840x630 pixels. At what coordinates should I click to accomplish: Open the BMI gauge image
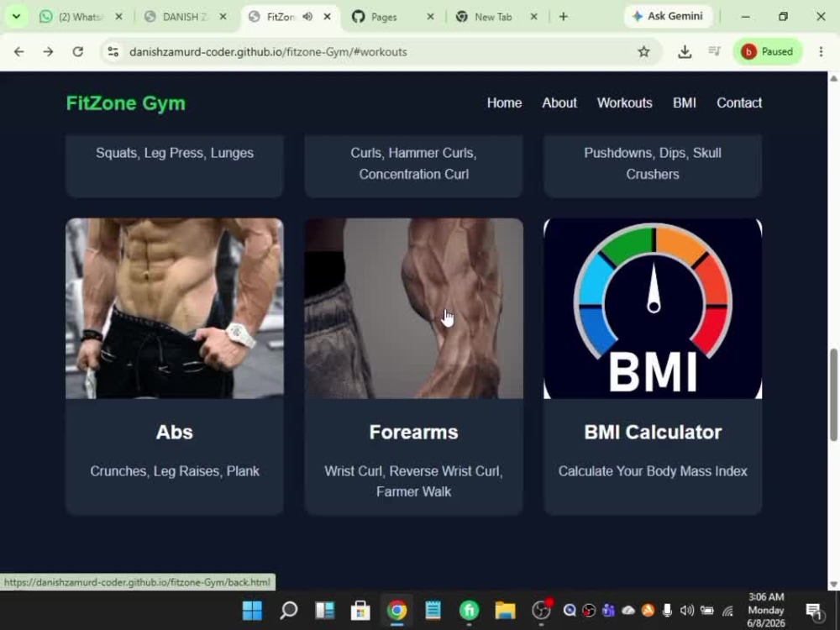tap(653, 308)
